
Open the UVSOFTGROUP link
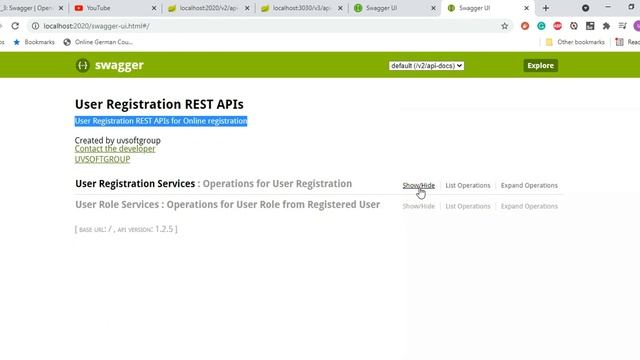coord(102,160)
